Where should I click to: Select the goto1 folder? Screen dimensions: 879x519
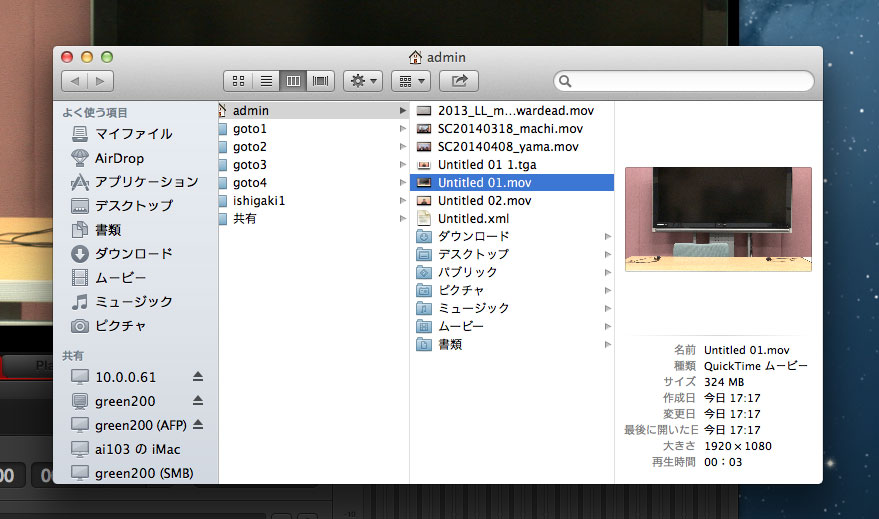313,129
